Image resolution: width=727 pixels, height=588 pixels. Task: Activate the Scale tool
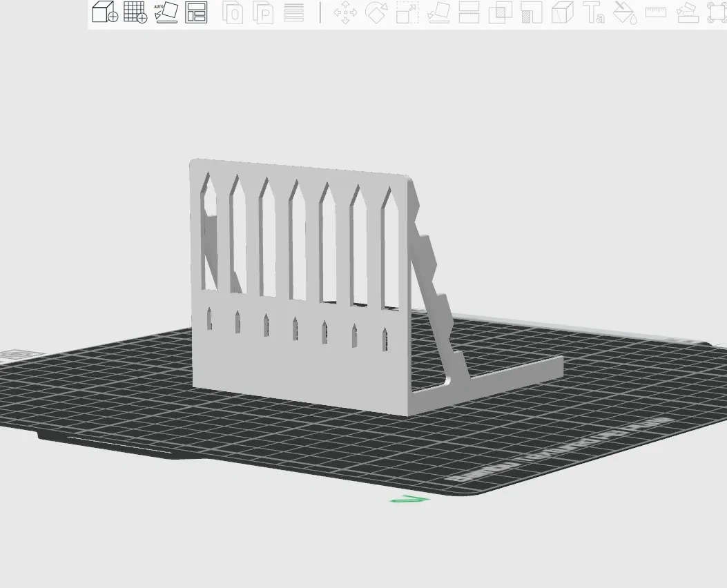click(407, 12)
